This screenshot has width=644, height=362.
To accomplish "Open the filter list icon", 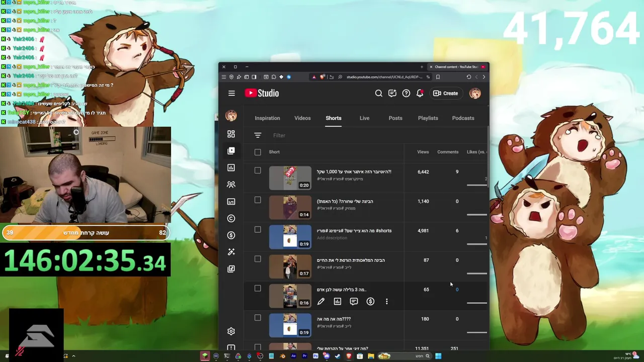I will pos(258,135).
